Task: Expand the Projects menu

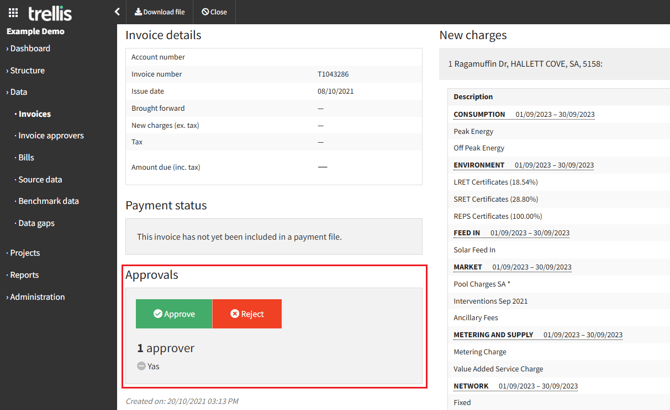Action: pos(25,253)
